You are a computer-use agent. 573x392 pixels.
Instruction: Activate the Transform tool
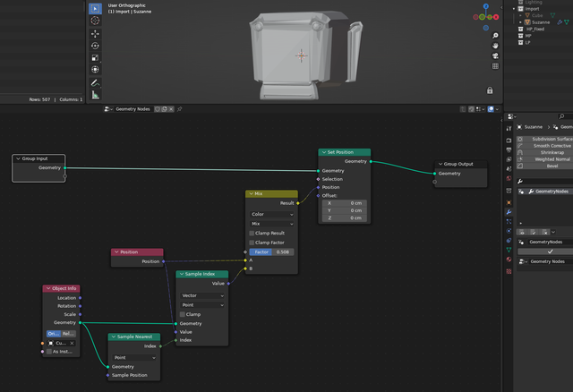[95, 70]
